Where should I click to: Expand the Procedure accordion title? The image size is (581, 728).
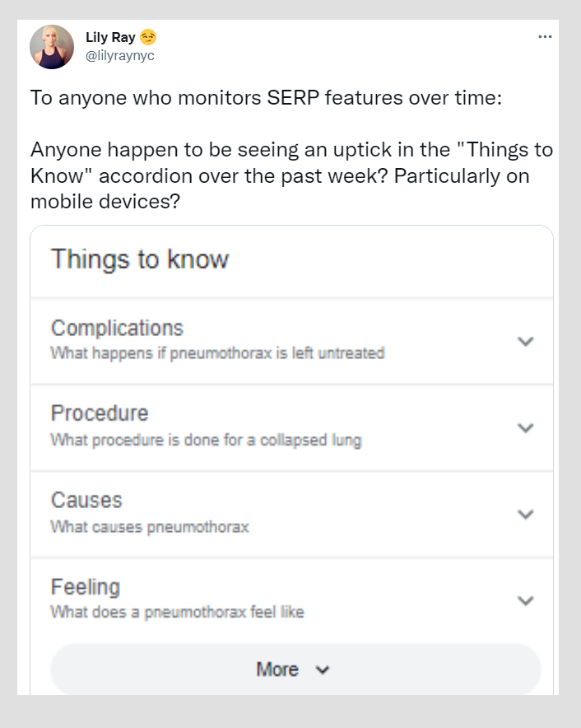(x=100, y=413)
